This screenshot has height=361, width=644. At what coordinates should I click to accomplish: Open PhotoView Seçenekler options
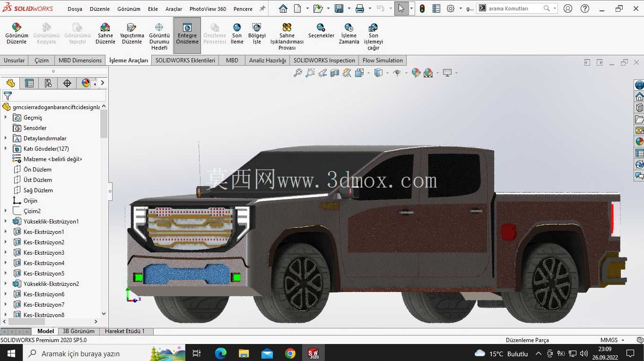pos(321,31)
